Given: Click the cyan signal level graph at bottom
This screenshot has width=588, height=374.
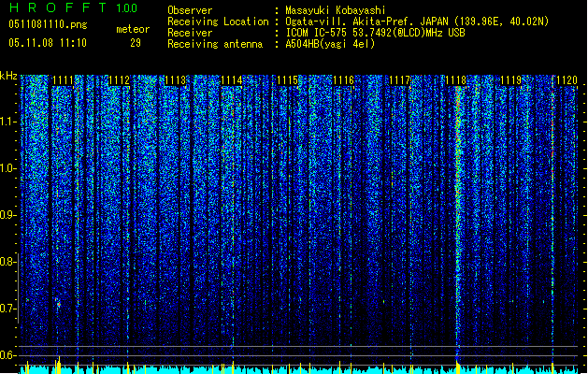Looking at the screenshot, I should pyautogui.click(x=298, y=368).
